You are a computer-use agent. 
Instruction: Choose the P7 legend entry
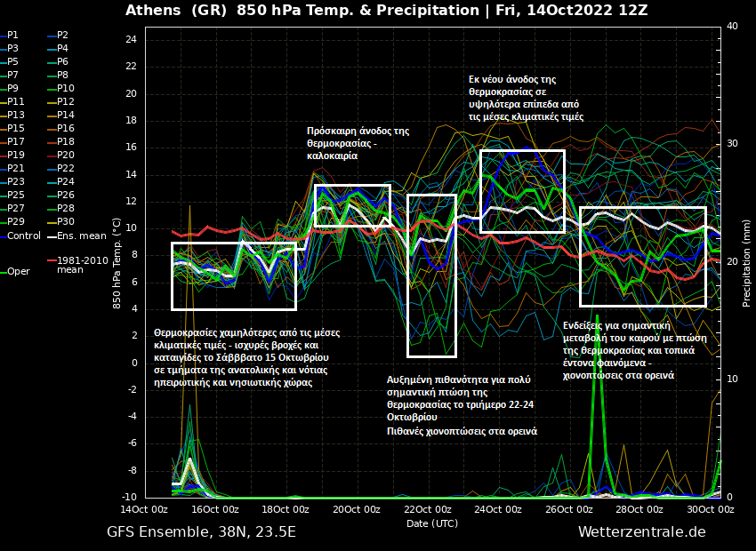tap(10, 76)
